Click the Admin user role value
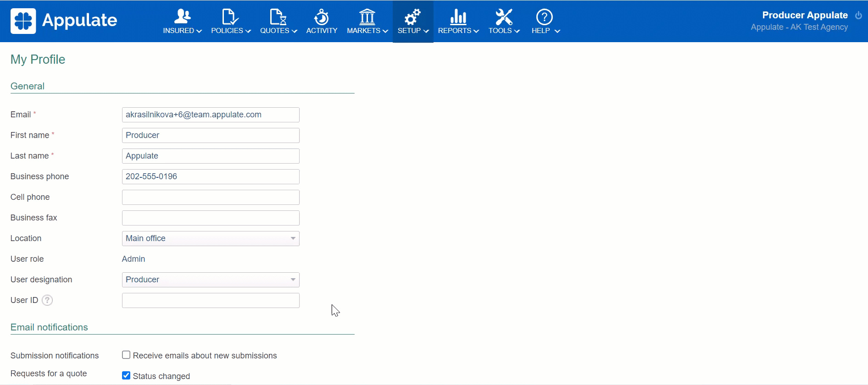 pyautogui.click(x=134, y=259)
